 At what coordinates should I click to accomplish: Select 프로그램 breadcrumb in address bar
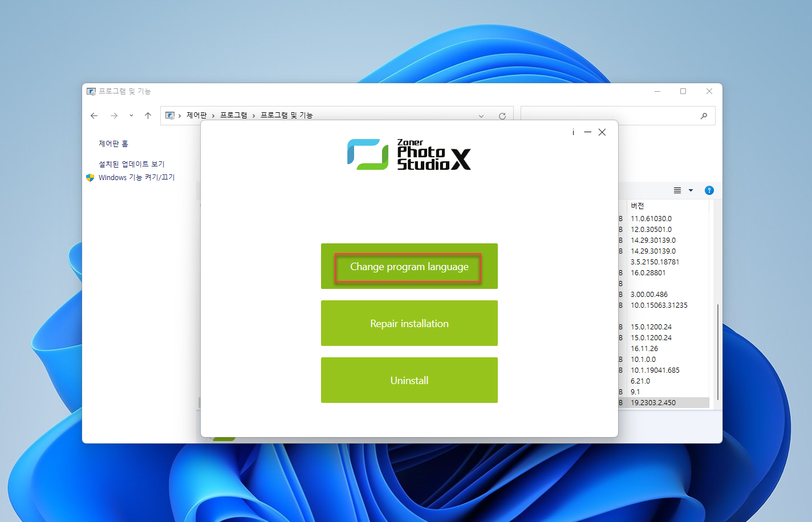[234, 115]
